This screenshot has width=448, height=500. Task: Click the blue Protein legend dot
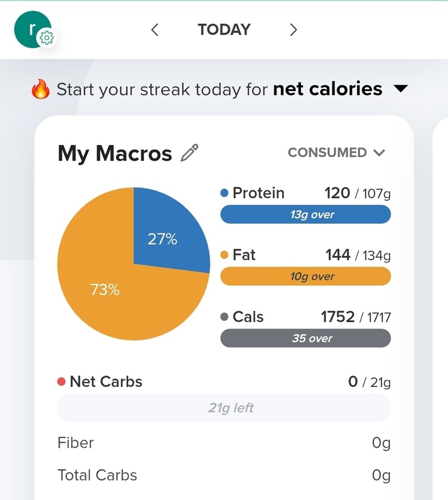click(x=224, y=193)
